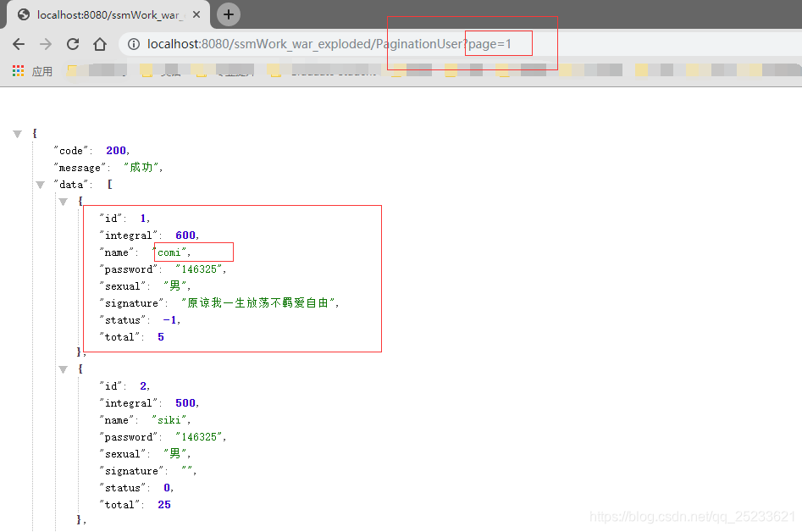The image size is (802, 532).
Task: Click the status value 0
Action: coord(167,487)
